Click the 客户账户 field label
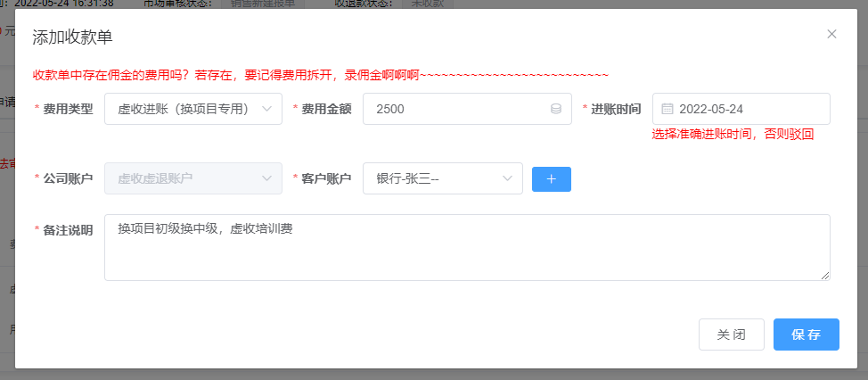Viewport: 868px width, 380px height. tap(326, 179)
